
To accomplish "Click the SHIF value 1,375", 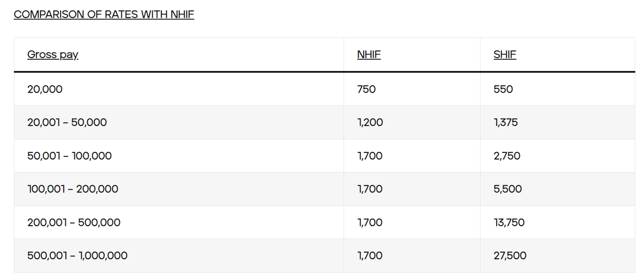I will click(506, 122).
